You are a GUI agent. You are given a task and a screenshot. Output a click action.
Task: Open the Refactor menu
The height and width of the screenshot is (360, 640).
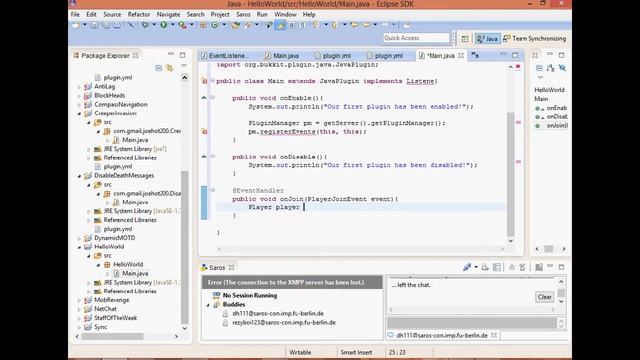tap(139, 14)
